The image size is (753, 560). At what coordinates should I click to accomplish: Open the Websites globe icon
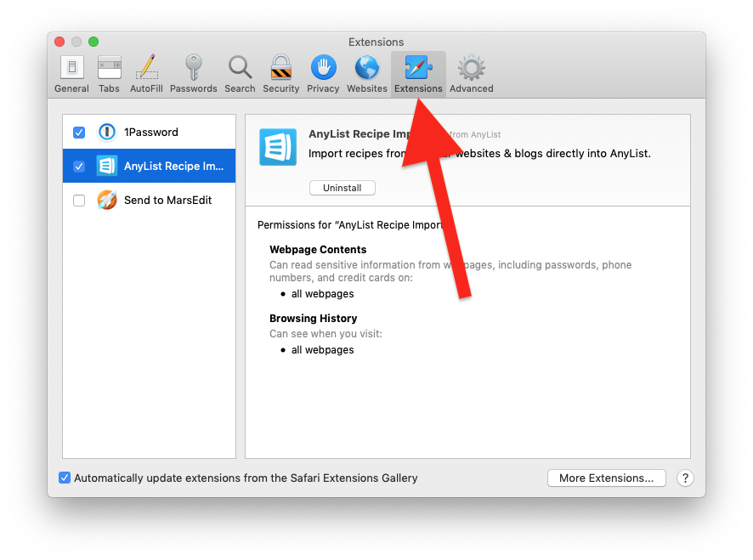[367, 67]
